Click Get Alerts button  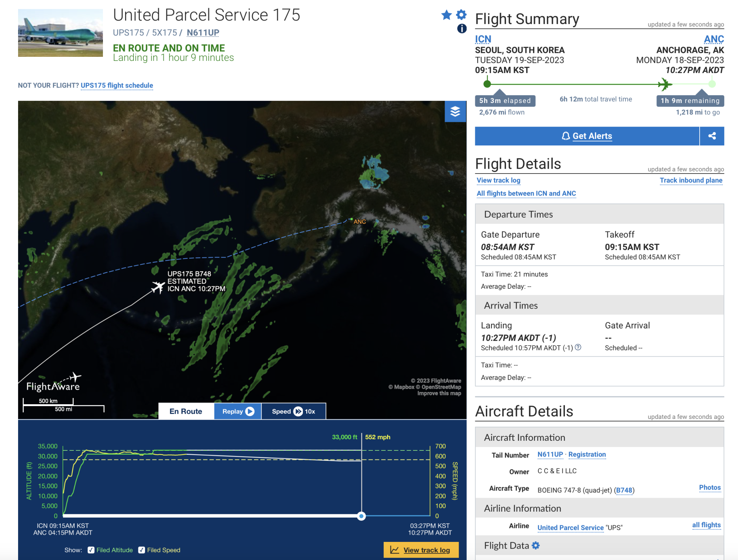(587, 136)
